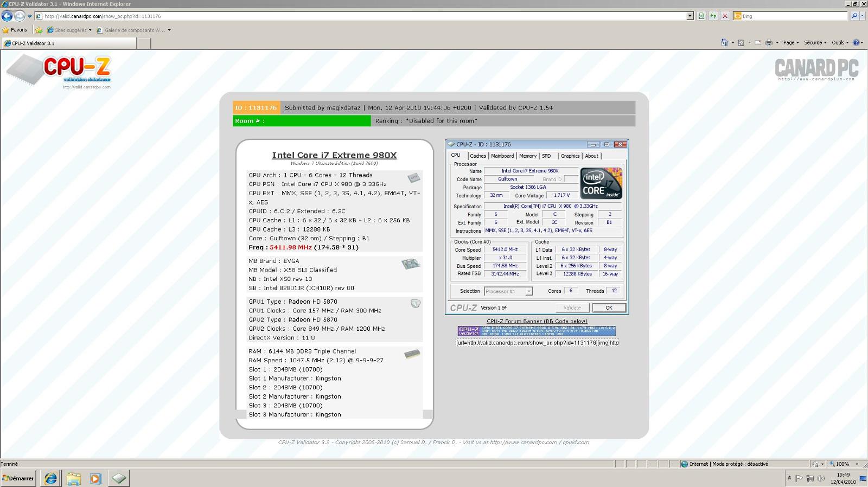868x487 pixels.
Task: Click the greyed Validate button
Action: point(572,307)
